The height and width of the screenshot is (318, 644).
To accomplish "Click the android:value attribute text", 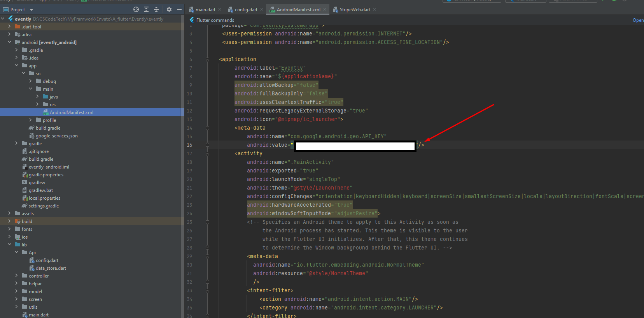I will tap(267, 145).
